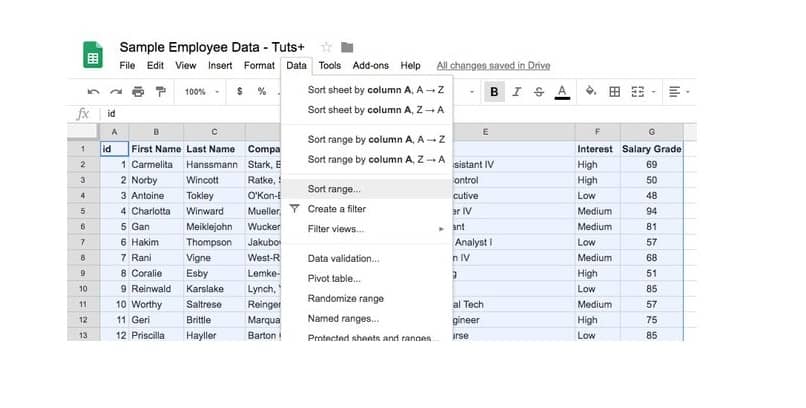Image resolution: width=806 pixels, height=408 pixels.
Task: Format cells as percent
Action: click(262, 91)
